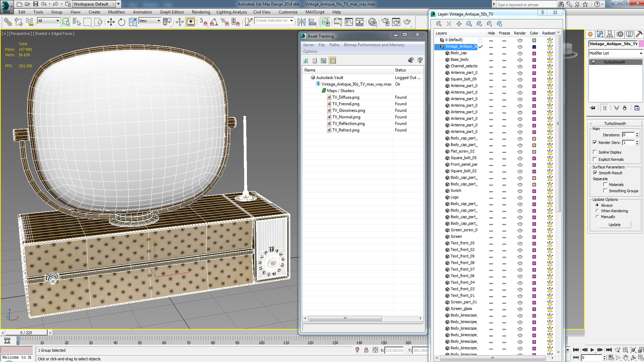
Task: Open the reference coordinate View dropdown
Action: point(150,21)
